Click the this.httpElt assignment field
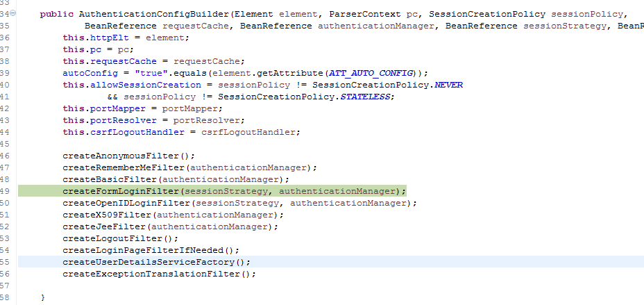The width and height of the screenshot is (644, 305). [x=96, y=38]
